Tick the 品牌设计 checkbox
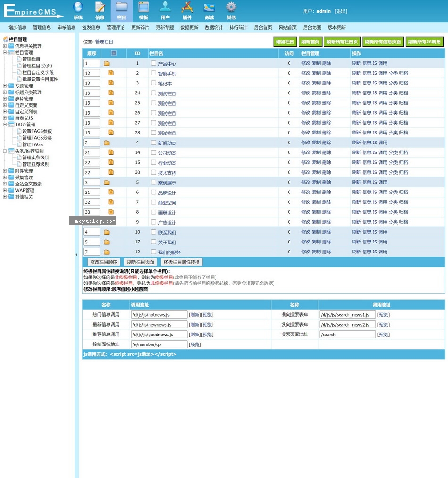Screen dimensions: 448x478 [153, 192]
